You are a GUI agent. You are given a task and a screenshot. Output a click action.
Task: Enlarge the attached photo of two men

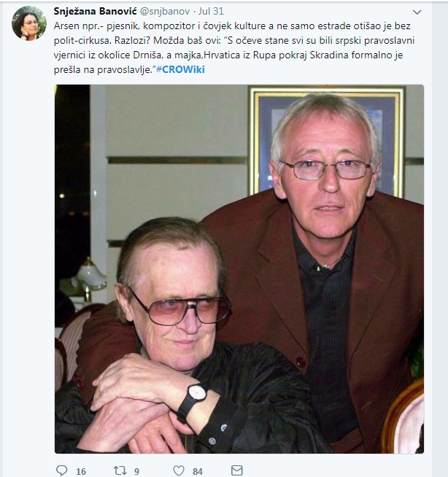pyautogui.click(x=239, y=269)
